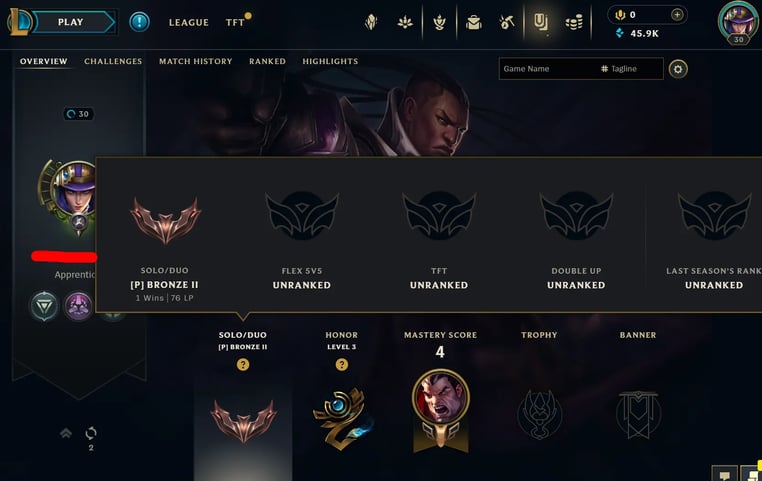The image size is (762, 481).
Task: Open profile settings gear icon
Action: (678, 69)
